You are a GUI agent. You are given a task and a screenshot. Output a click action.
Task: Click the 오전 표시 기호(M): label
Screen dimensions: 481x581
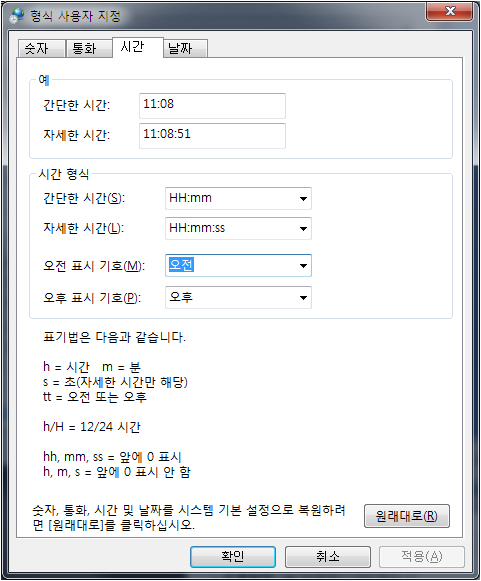94,266
